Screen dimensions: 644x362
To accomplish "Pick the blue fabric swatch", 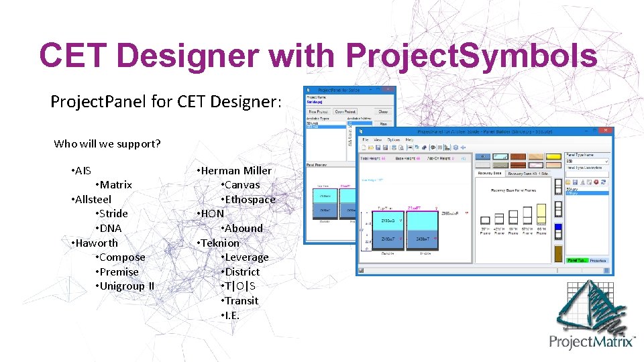I will [x=483, y=156].
